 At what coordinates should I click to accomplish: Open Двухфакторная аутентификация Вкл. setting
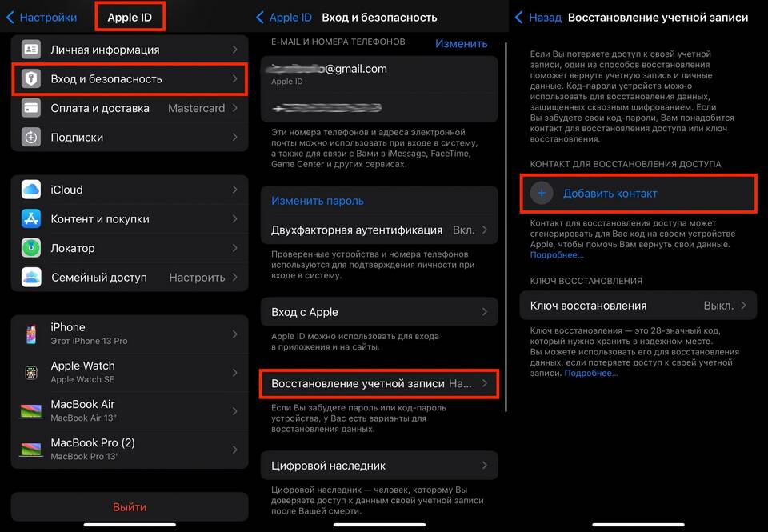point(379,230)
